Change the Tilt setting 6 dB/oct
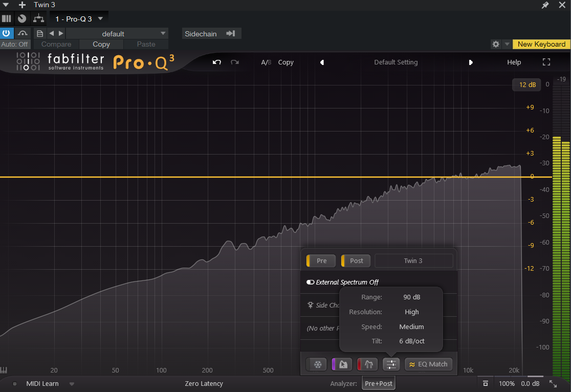571x392 pixels. (x=412, y=341)
